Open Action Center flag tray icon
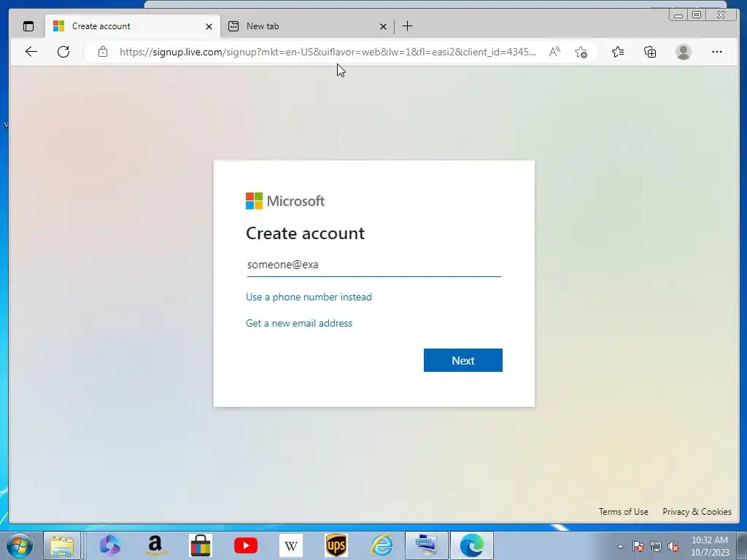 click(638, 546)
